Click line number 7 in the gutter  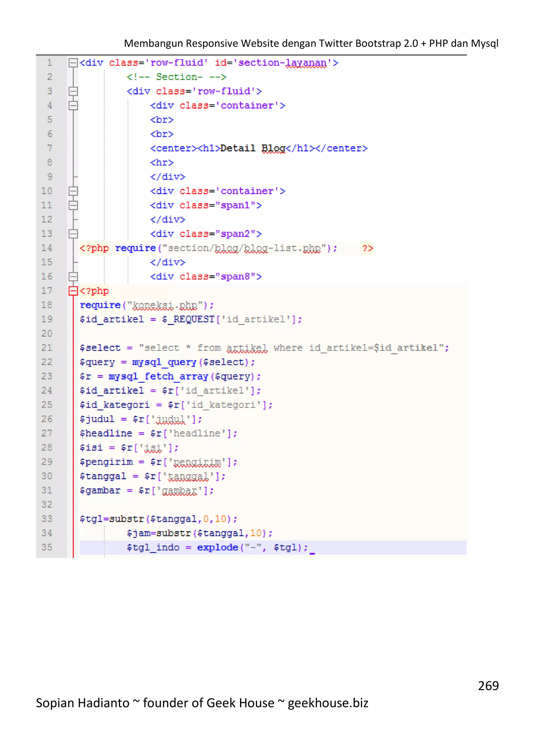pos(49,148)
